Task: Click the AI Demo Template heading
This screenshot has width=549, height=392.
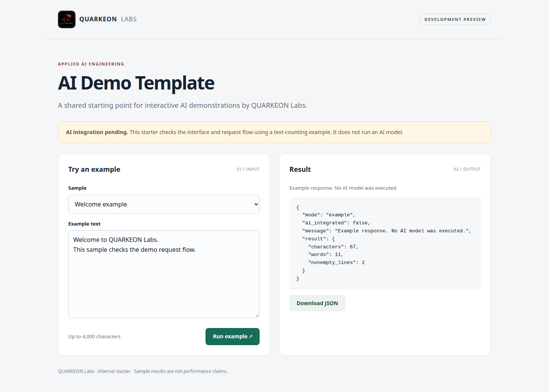Action: (x=136, y=83)
